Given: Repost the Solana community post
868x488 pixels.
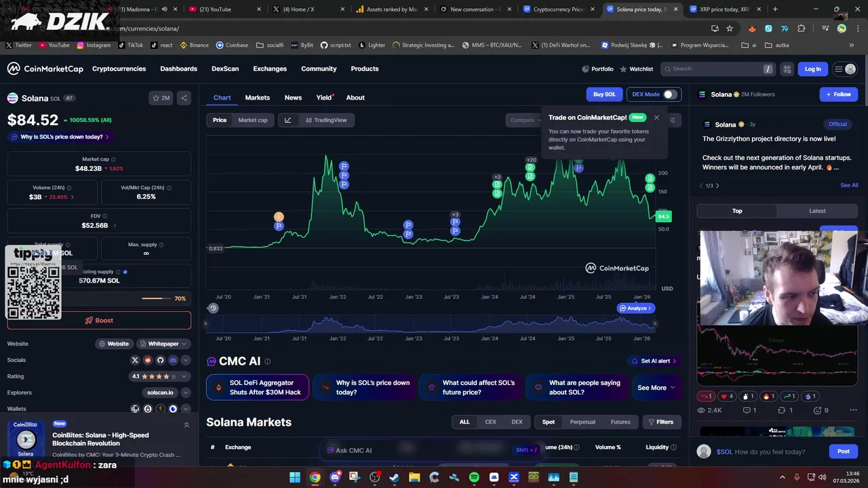Looking at the screenshot, I should point(785,410).
